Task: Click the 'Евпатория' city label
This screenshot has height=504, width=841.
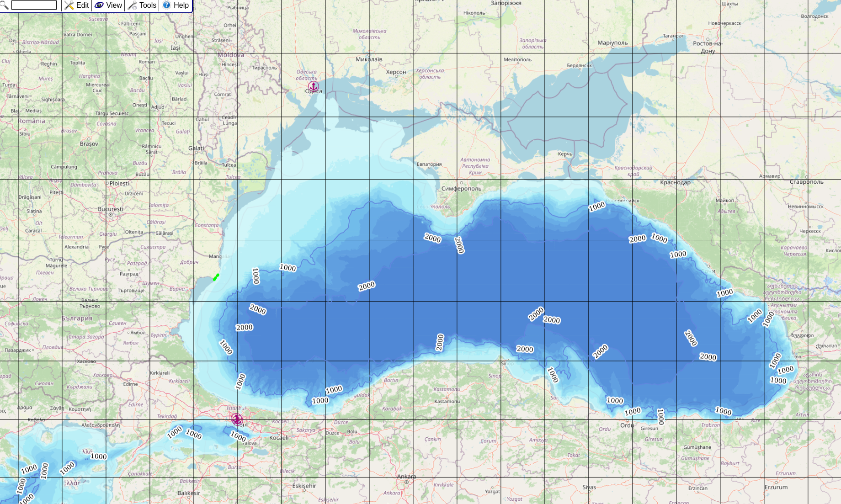Action: 429,164
